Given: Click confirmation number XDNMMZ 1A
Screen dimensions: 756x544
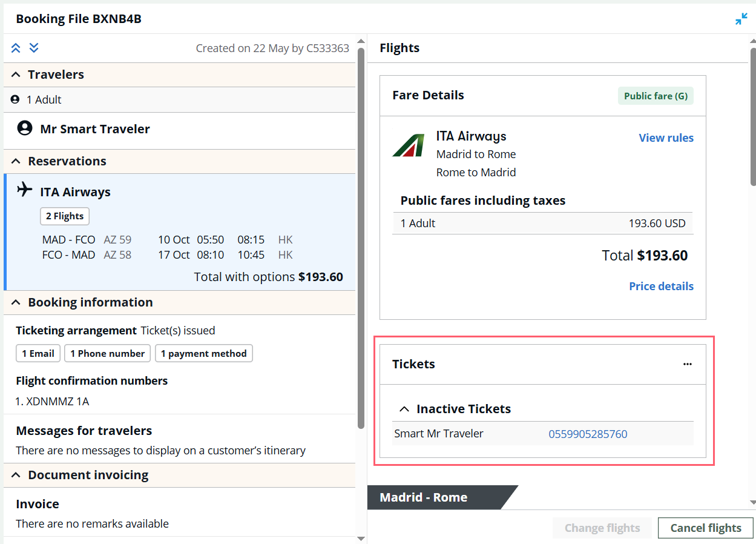Looking at the screenshot, I should [x=58, y=401].
